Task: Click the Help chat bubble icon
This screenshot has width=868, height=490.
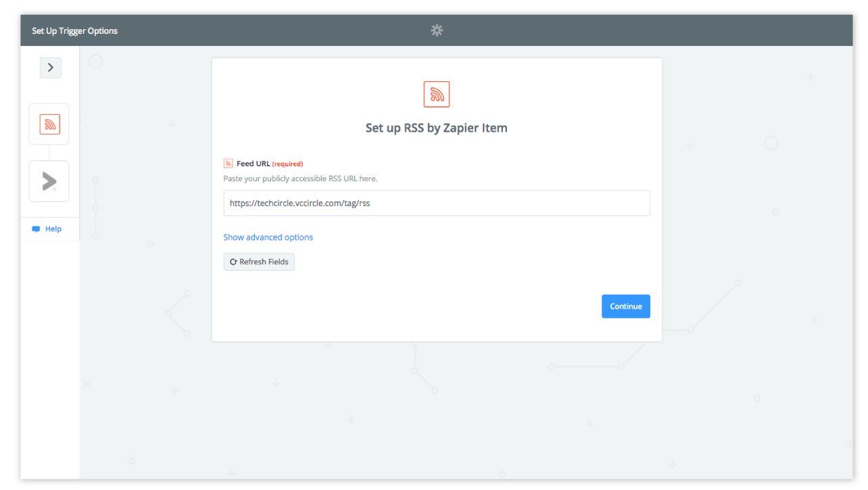Action: pyautogui.click(x=36, y=229)
